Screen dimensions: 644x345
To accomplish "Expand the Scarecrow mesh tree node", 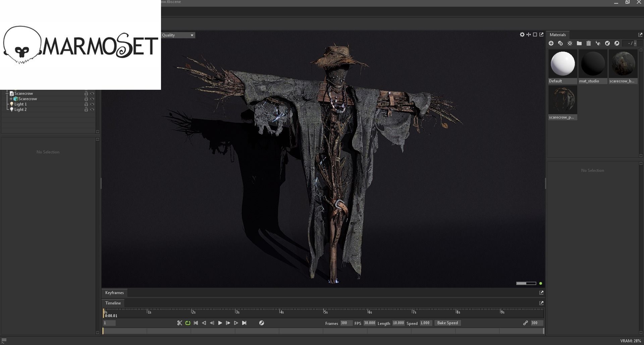I will (11, 99).
